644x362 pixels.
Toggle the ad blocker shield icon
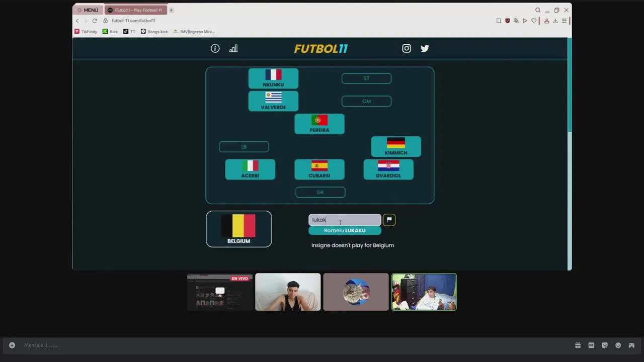click(507, 21)
